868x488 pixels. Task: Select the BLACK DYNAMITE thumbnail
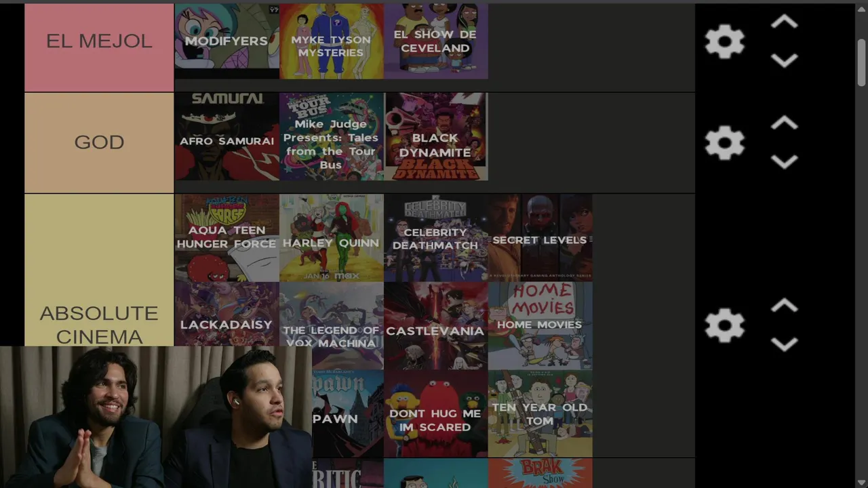coord(436,136)
